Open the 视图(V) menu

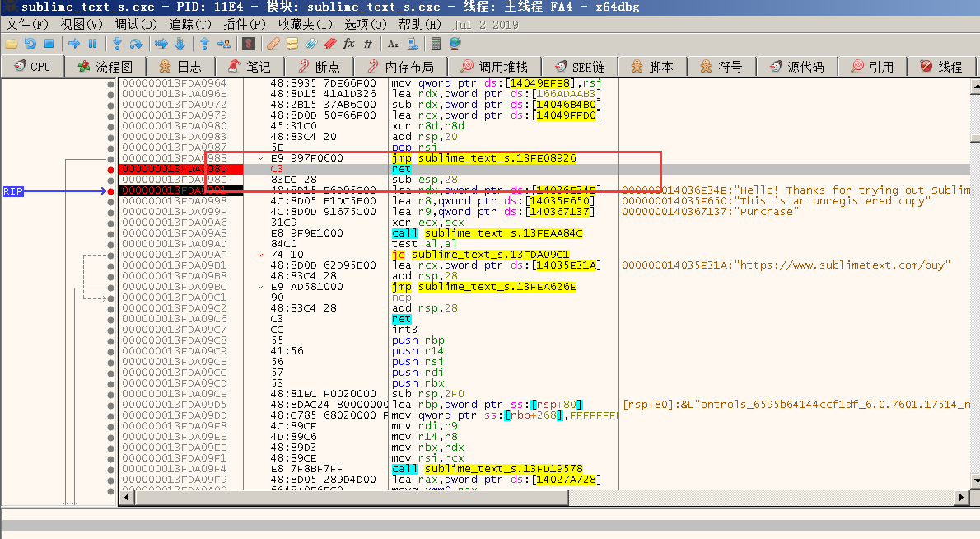[82, 25]
